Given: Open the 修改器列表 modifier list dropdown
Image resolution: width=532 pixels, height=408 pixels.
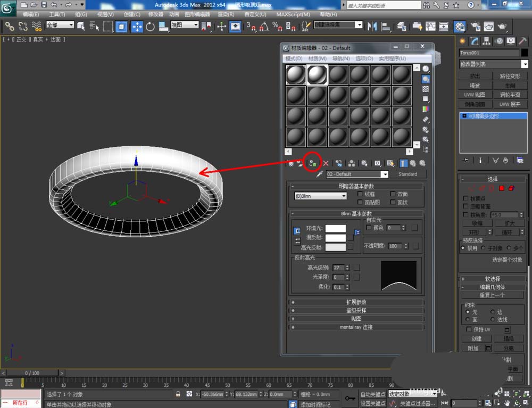Looking at the screenshot, I should (x=494, y=64).
